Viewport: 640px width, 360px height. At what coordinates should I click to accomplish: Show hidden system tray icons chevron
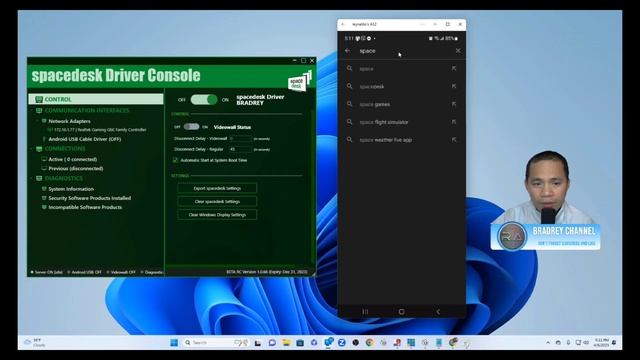pos(548,342)
